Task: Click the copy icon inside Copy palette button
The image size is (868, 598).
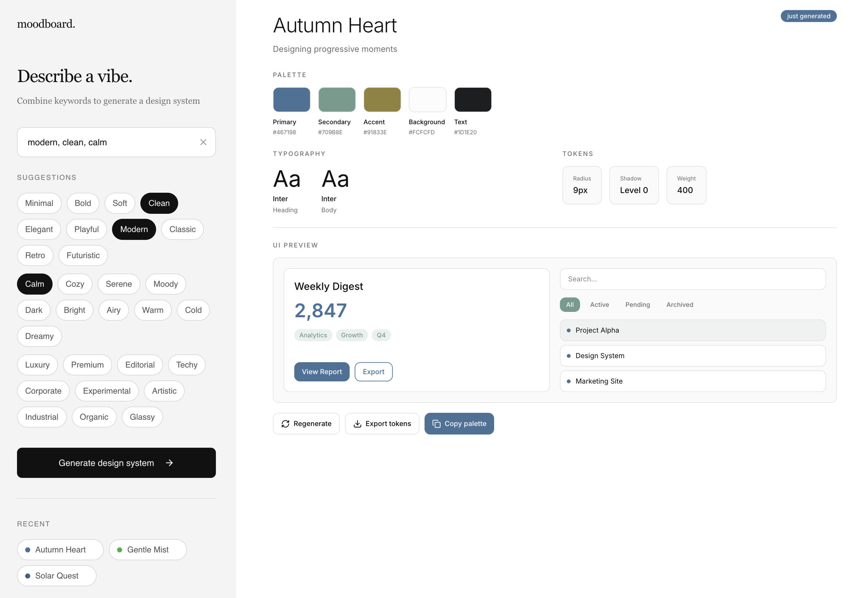Action: pyautogui.click(x=437, y=424)
